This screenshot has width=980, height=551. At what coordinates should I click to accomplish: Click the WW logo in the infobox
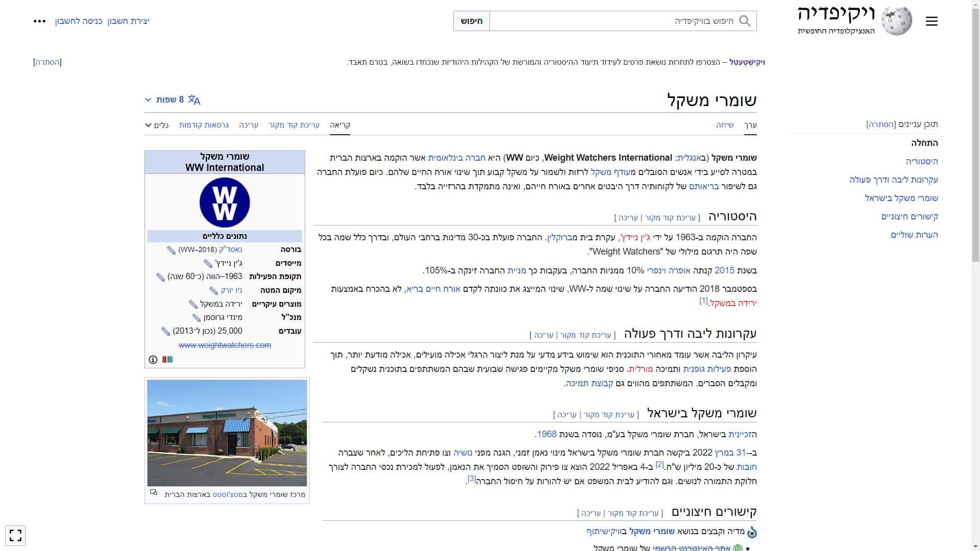pyautogui.click(x=225, y=203)
